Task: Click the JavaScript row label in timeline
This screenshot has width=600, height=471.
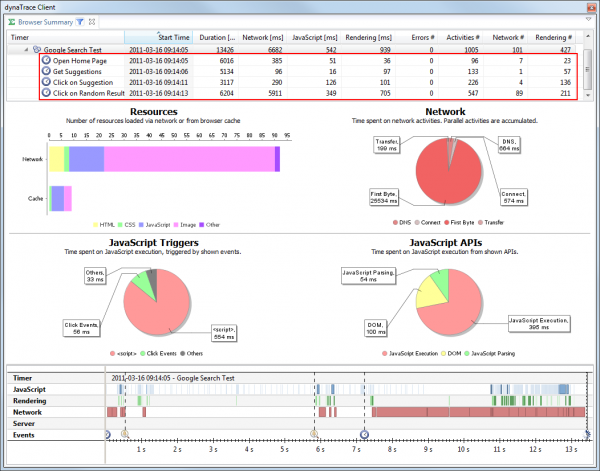Action: [x=29, y=390]
